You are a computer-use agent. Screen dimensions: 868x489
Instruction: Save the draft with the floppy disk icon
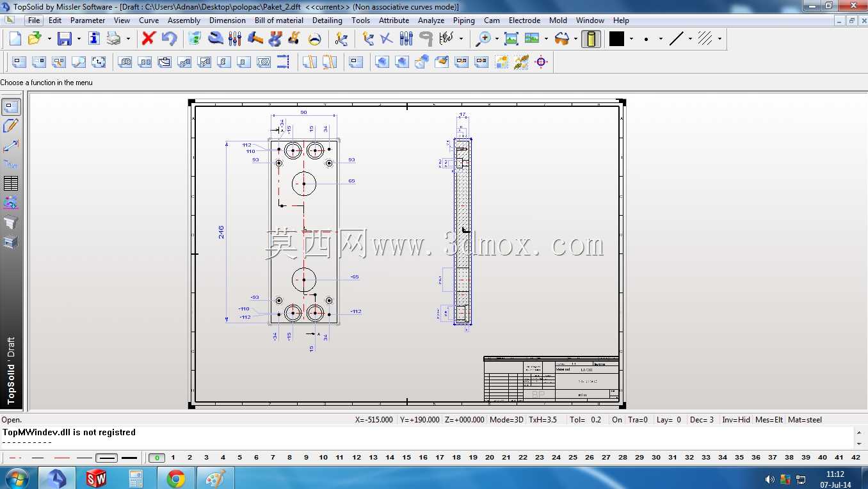pos(65,38)
